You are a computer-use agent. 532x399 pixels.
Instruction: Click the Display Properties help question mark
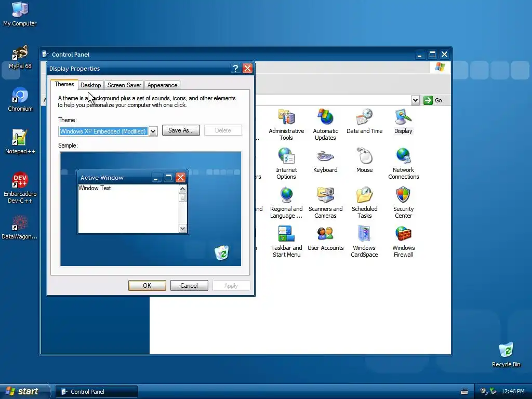tap(235, 69)
